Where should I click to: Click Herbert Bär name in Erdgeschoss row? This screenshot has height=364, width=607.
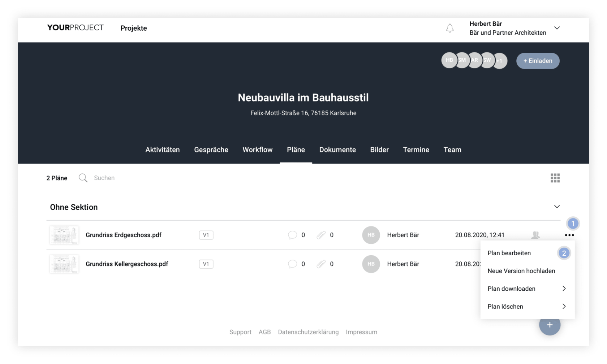coord(403,235)
